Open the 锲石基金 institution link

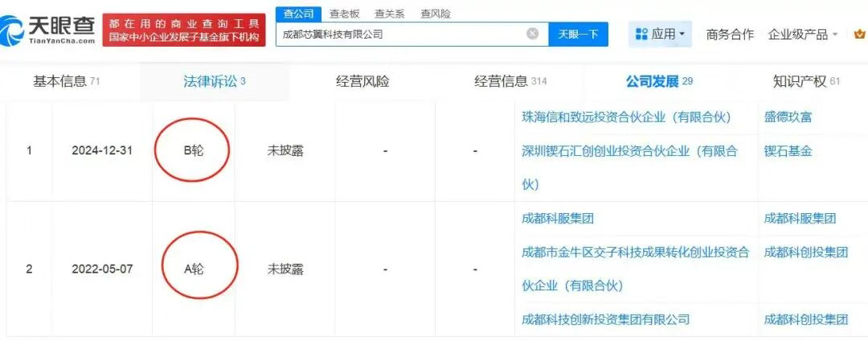pyautogui.click(x=788, y=151)
